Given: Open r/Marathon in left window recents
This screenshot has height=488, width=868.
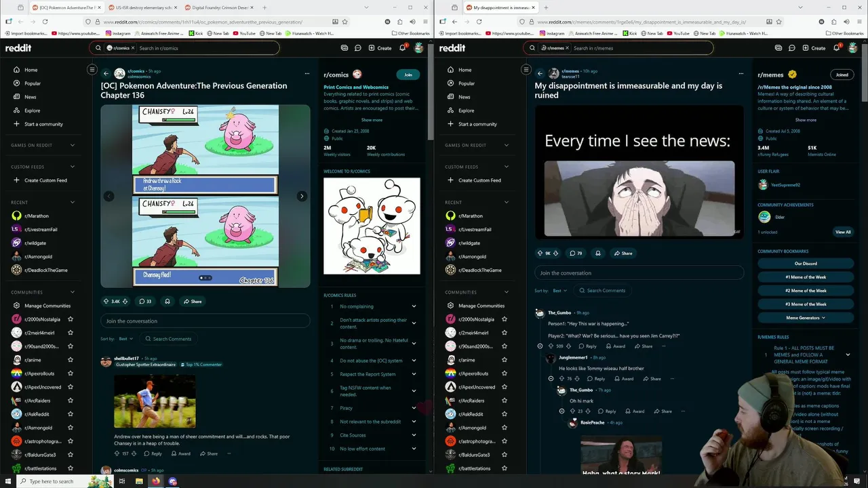Looking at the screenshot, I should [37, 216].
